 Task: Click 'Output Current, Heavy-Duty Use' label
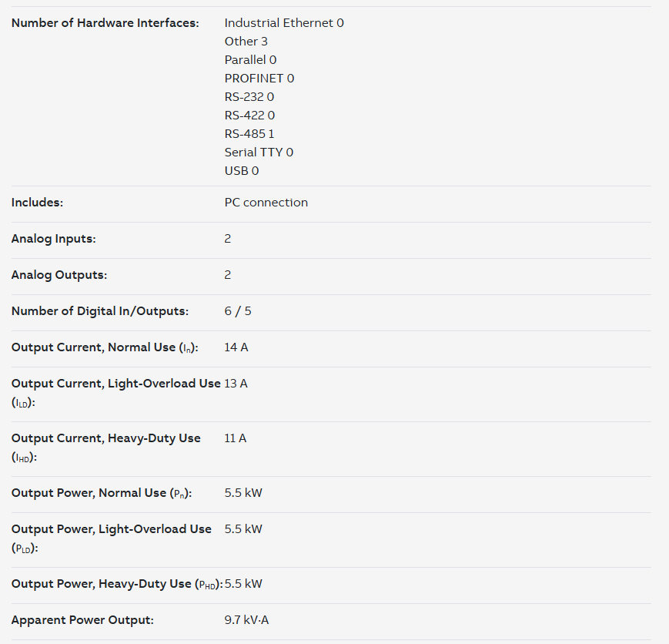105,448
